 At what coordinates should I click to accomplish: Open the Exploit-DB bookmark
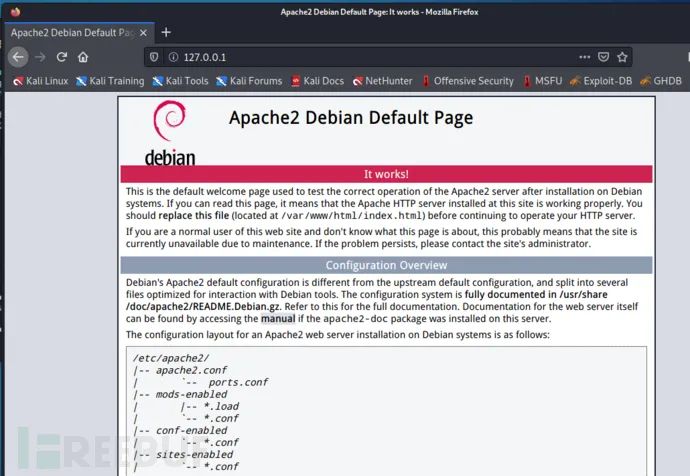[x=601, y=81]
